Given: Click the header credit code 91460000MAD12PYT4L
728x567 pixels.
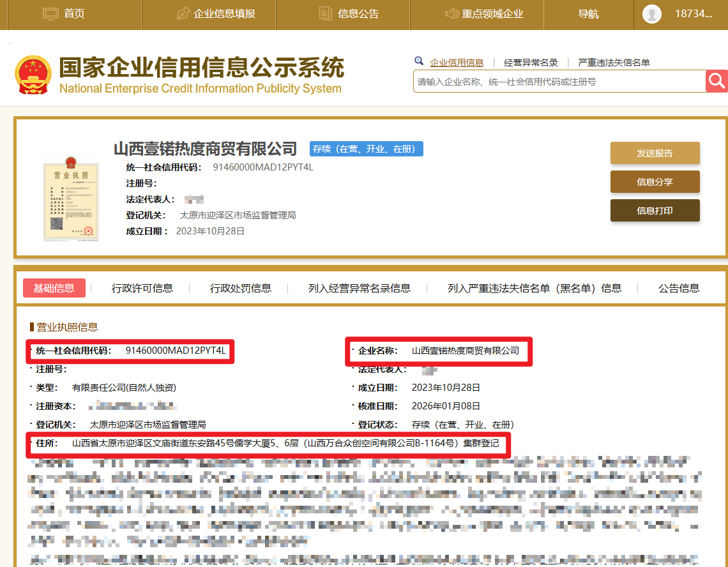Looking at the screenshot, I should (263, 167).
